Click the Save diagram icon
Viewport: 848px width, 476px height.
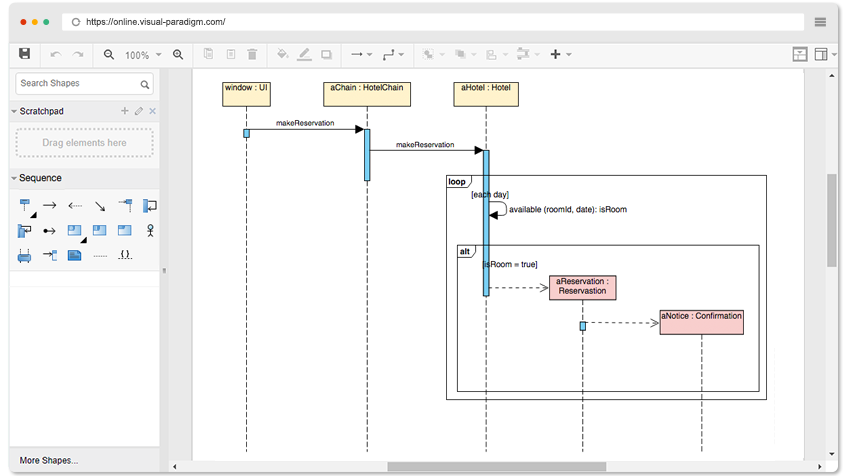24,54
